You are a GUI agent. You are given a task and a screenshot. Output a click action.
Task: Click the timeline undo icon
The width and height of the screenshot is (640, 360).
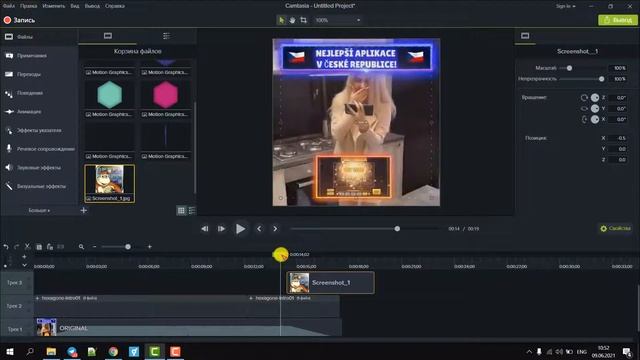pyautogui.click(x=6, y=247)
